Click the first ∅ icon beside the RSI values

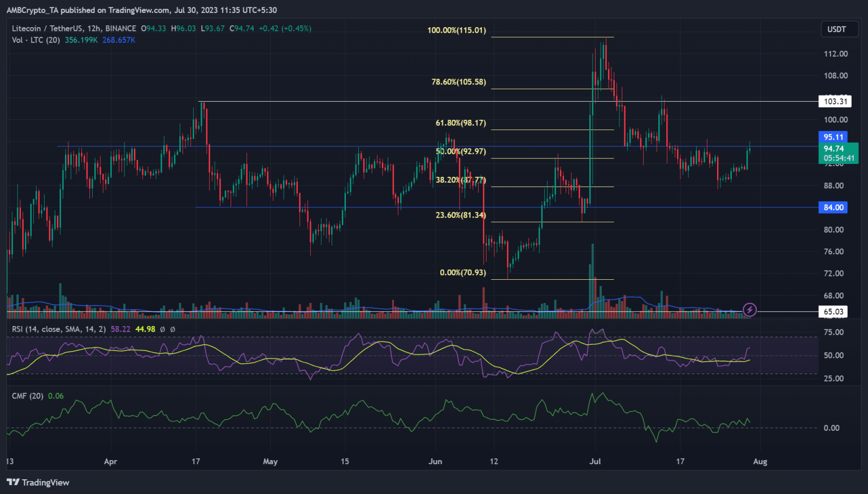tap(163, 329)
